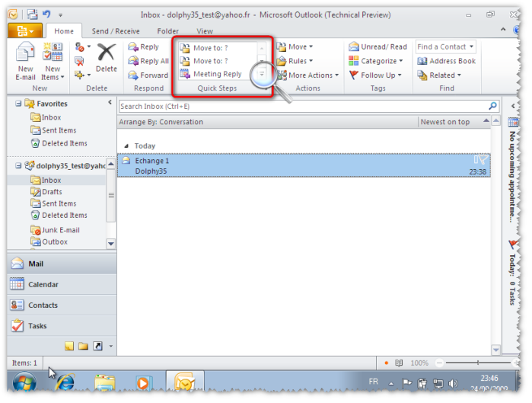Click the Delete X icon

pos(107,53)
